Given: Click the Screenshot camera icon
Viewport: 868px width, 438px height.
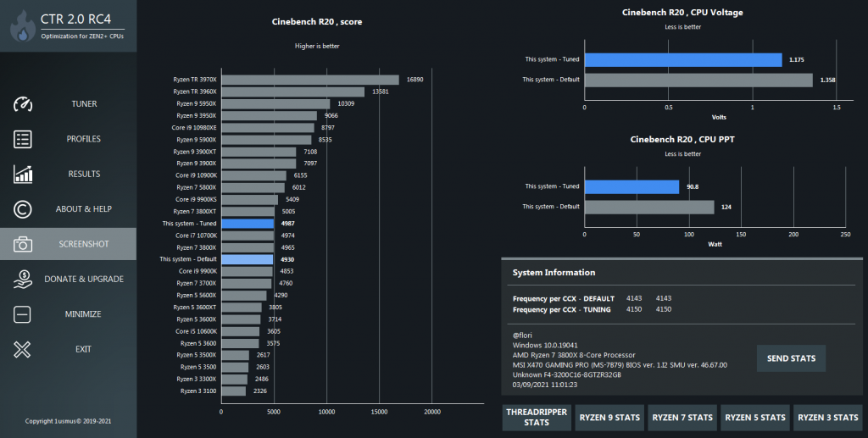Looking at the screenshot, I should [x=23, y=244].
